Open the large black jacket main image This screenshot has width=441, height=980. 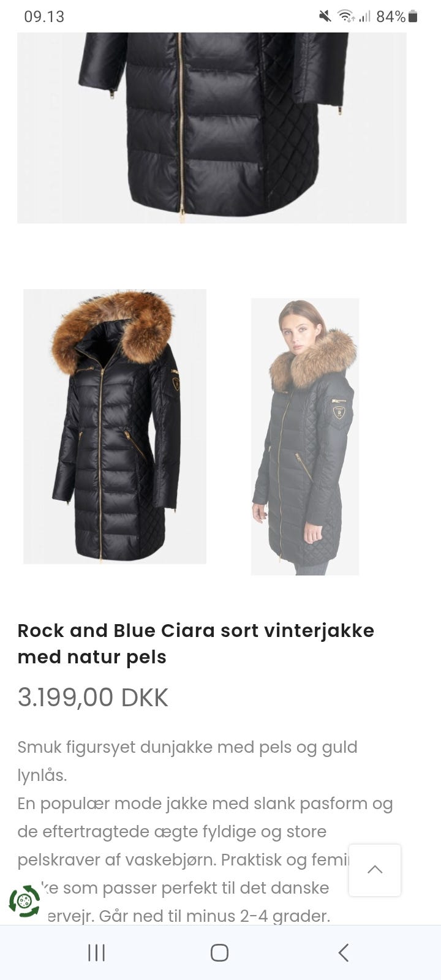[x=212, y=127]
